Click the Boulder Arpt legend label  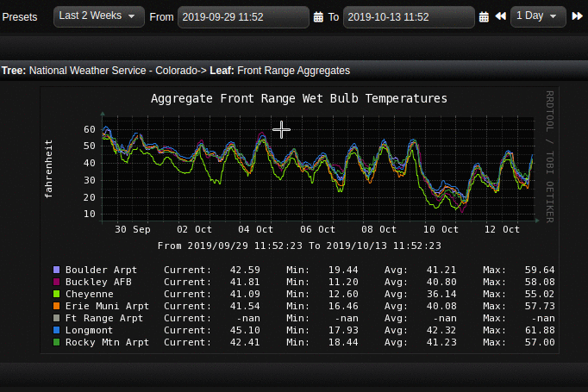tap(101, 270)
